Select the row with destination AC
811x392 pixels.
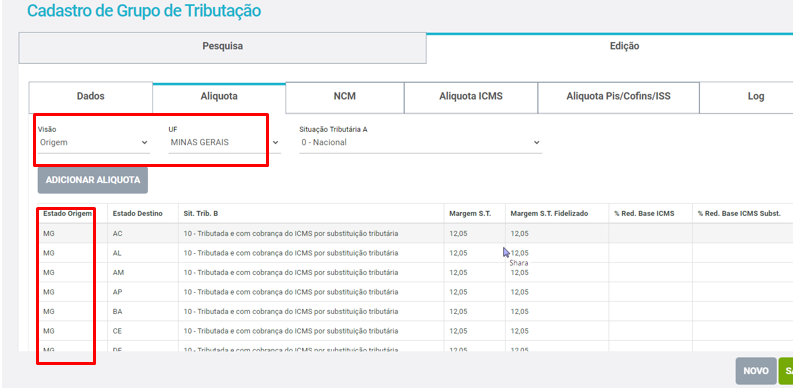pos(415,234)
